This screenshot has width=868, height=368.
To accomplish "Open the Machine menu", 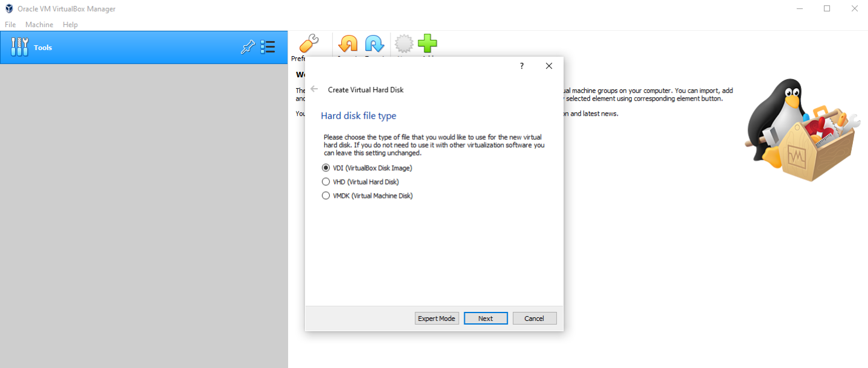I will pos(39,25).
